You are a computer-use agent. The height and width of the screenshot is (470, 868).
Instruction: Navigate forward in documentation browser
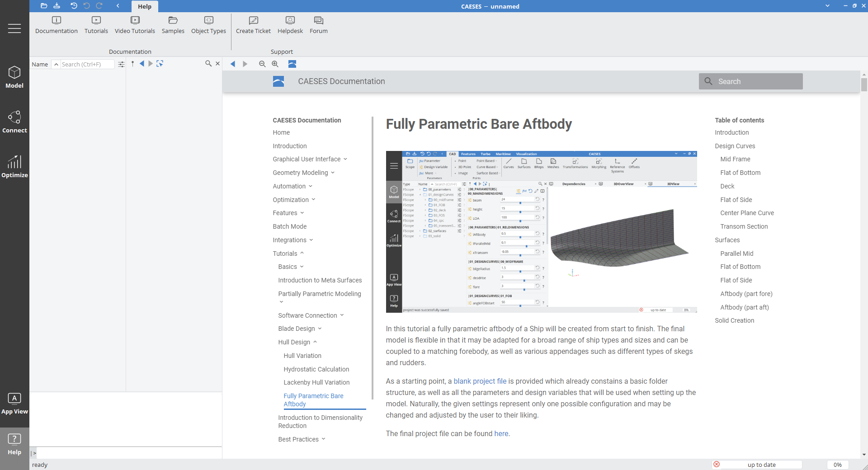coord(245,64)
